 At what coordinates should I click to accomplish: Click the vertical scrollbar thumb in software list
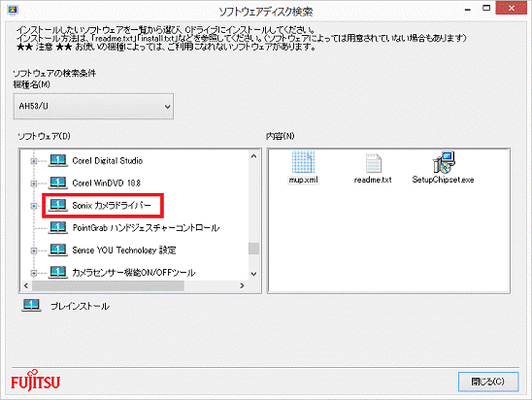(253, 249)
